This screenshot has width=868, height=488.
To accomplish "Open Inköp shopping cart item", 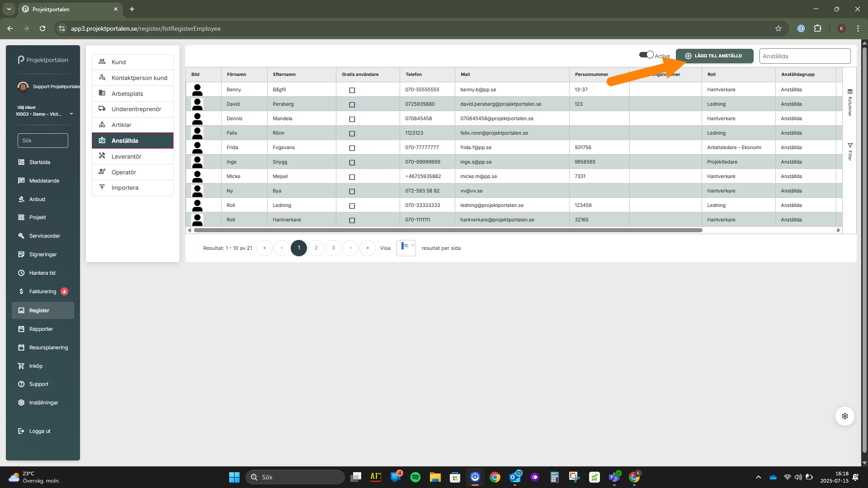I will coord(21,366).
